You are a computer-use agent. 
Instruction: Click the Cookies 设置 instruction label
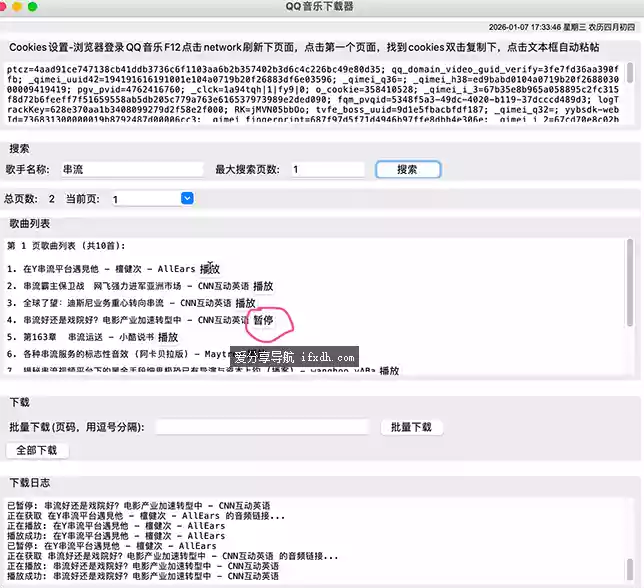point(304,47)
